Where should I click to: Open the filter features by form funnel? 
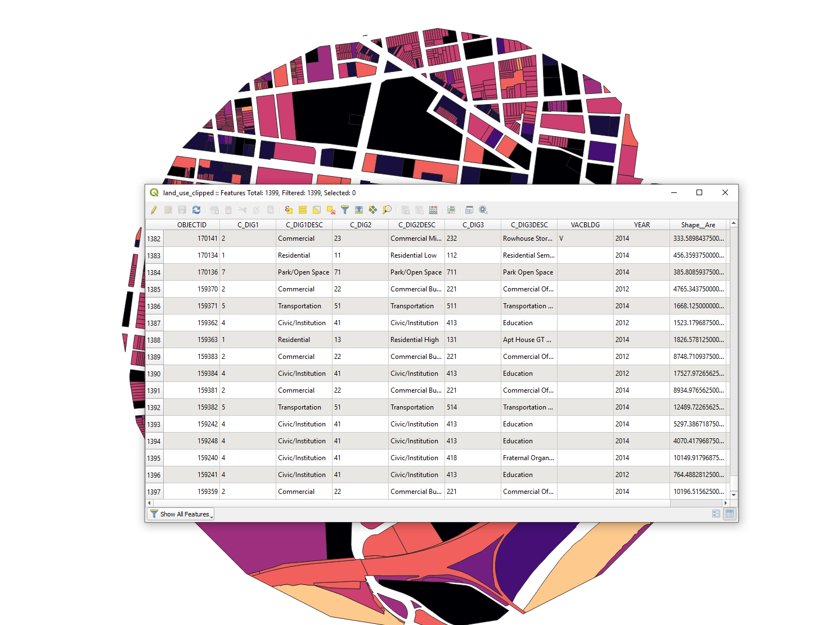[345, 210]
